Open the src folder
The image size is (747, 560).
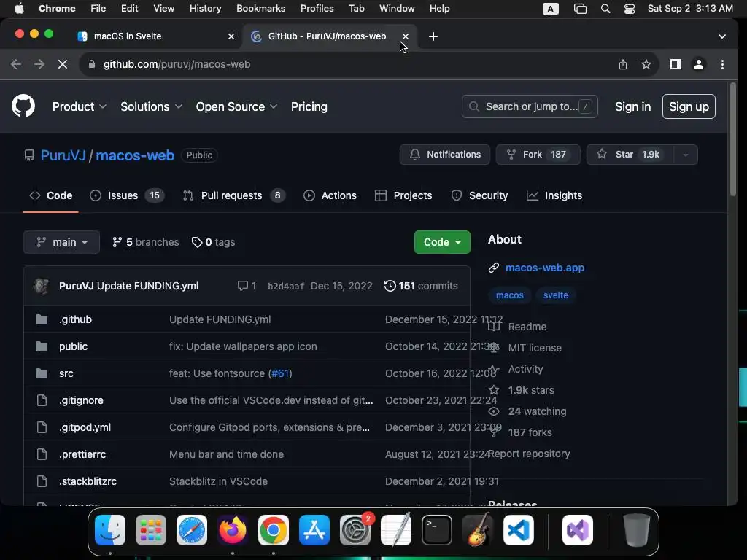coord(66,373)
